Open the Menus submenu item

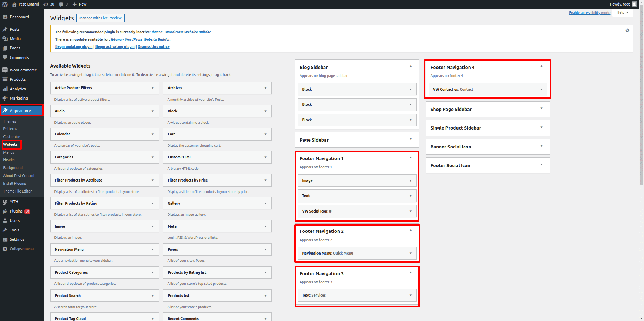(9, 152)
